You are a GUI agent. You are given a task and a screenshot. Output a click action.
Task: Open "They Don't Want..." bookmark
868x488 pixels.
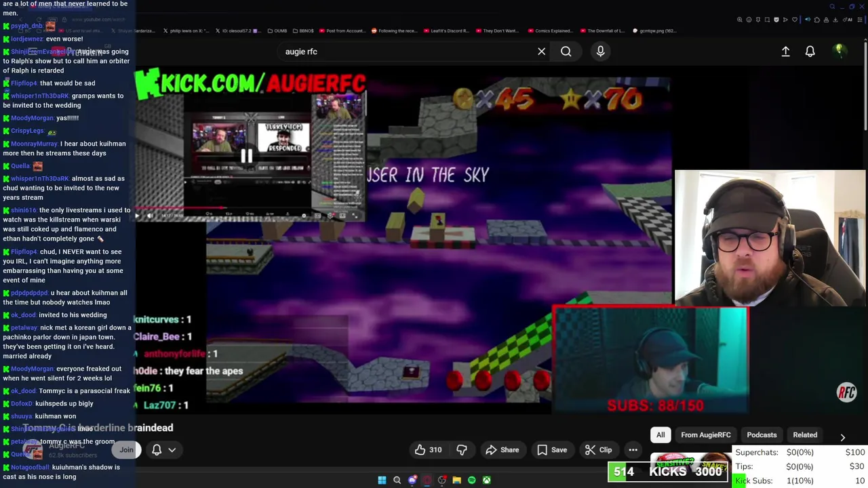click(498, 30)
